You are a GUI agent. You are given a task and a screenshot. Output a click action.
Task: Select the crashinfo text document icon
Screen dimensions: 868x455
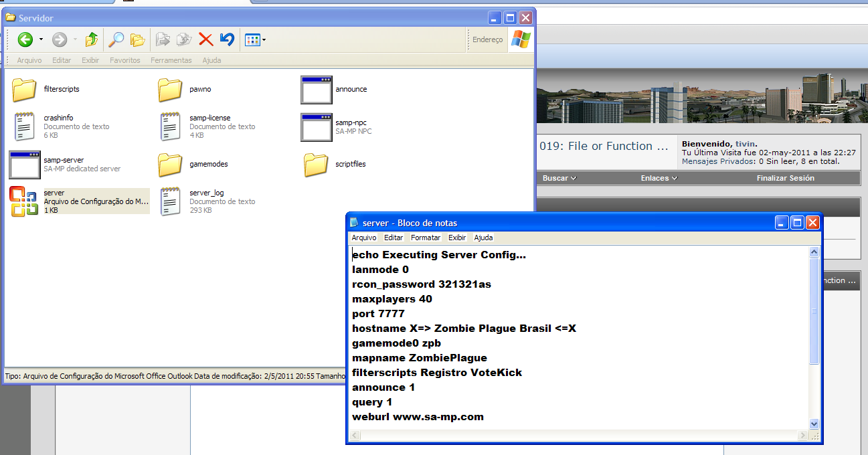[x=24, y=126]
